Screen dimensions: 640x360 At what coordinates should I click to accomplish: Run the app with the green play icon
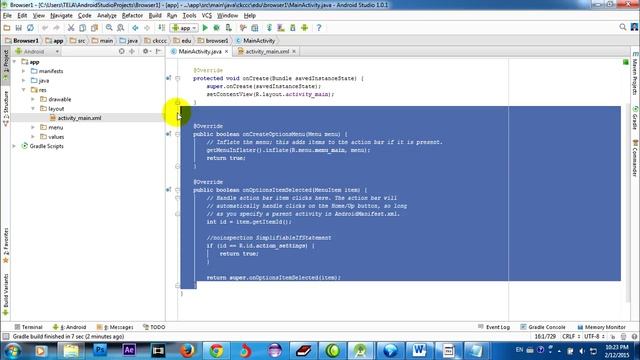coord(205,28)
